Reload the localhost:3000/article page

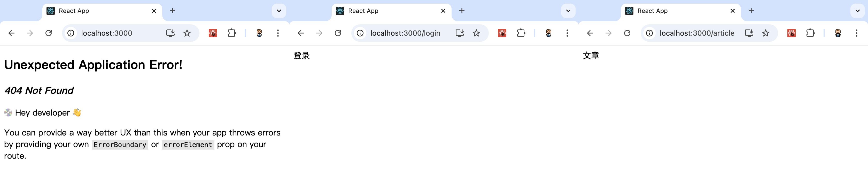tap(627, 33)
